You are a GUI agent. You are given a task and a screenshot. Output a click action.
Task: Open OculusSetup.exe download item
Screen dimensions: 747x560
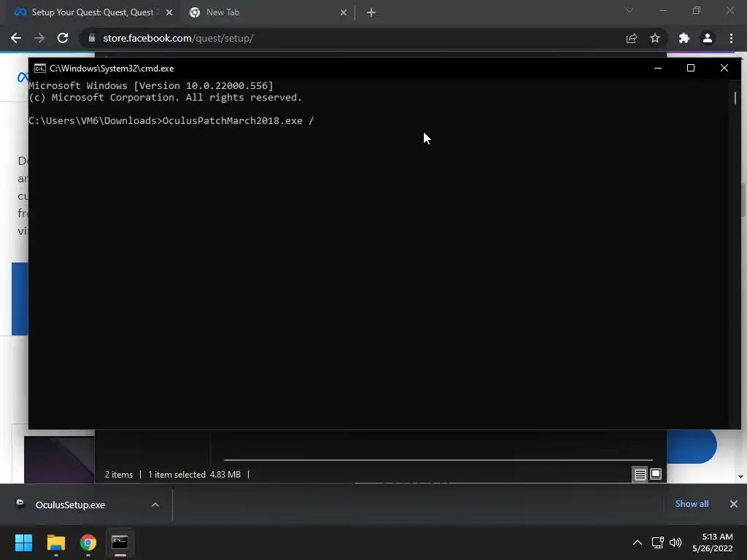(x=70, y=505)
